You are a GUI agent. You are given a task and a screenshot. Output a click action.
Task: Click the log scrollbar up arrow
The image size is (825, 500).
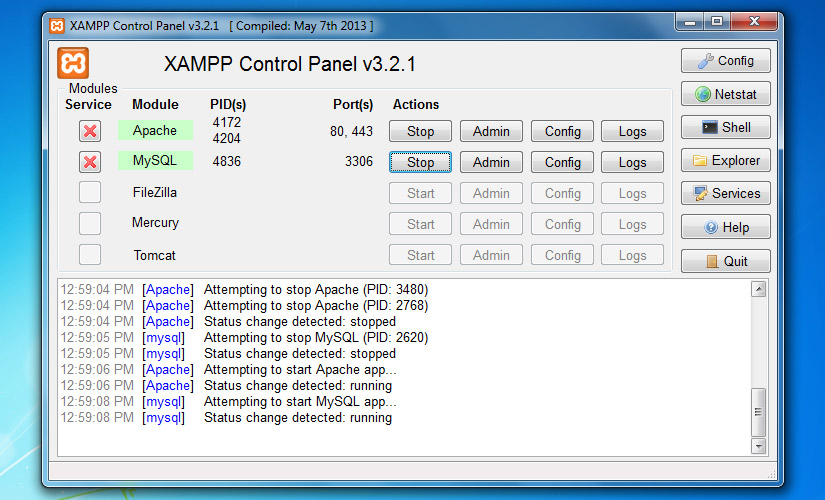[x=758, y=290]
